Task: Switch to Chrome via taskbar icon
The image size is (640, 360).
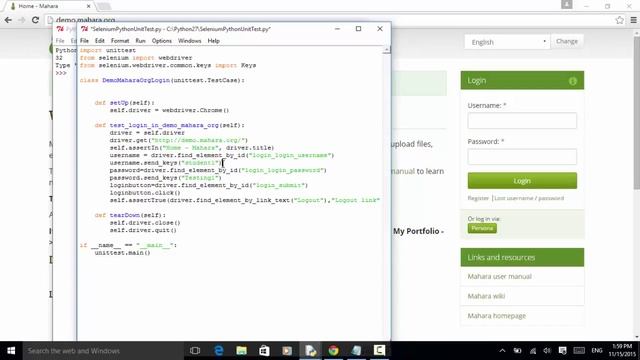Action: pos(333,351)
